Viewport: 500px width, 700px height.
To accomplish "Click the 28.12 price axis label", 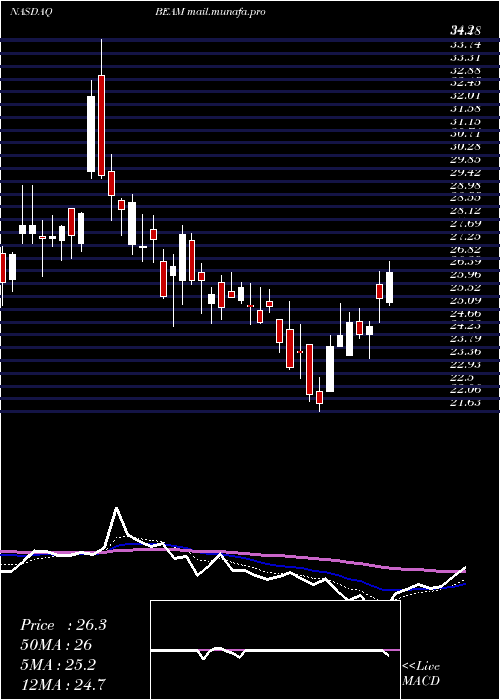I will click(x=465, y=211).
